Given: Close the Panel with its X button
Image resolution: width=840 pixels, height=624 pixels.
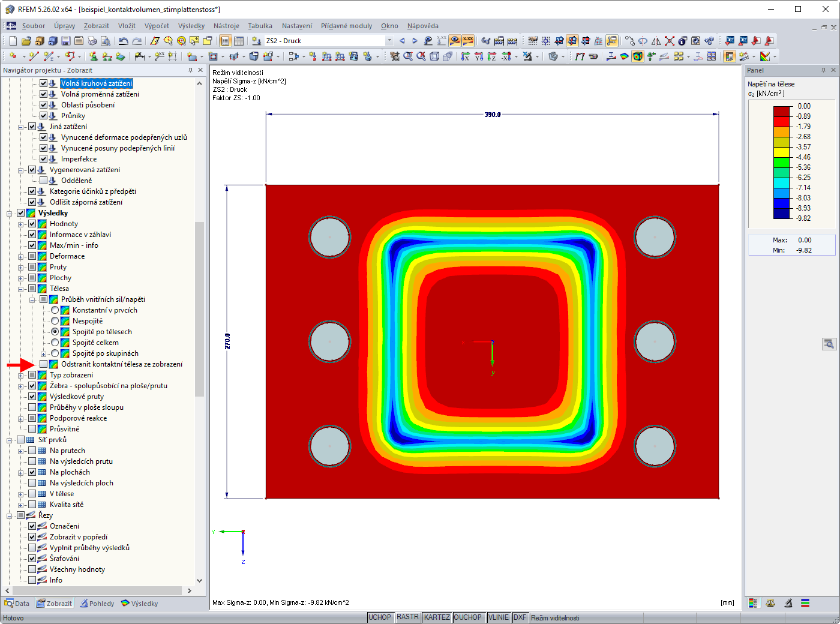Looking at the screenshot, I should click(x=833, y=70).
